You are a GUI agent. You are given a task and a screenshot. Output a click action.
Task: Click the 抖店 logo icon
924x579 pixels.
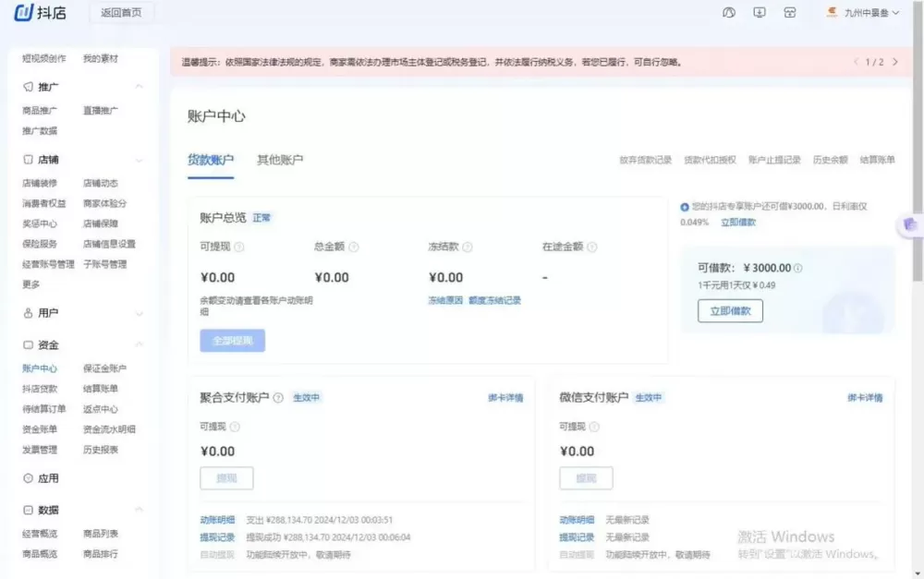pos(24,12)
